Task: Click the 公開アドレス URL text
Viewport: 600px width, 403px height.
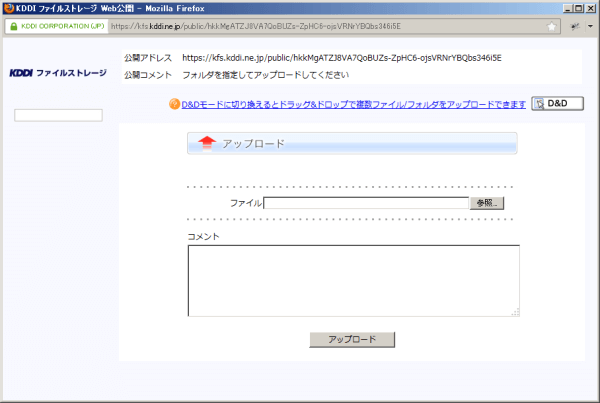Action: (x=341, y=59)
